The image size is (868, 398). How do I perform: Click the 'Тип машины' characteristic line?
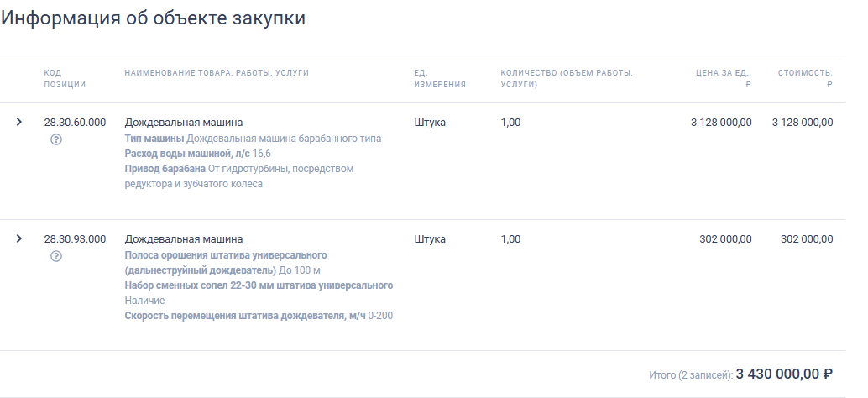(x=253, y=139)
